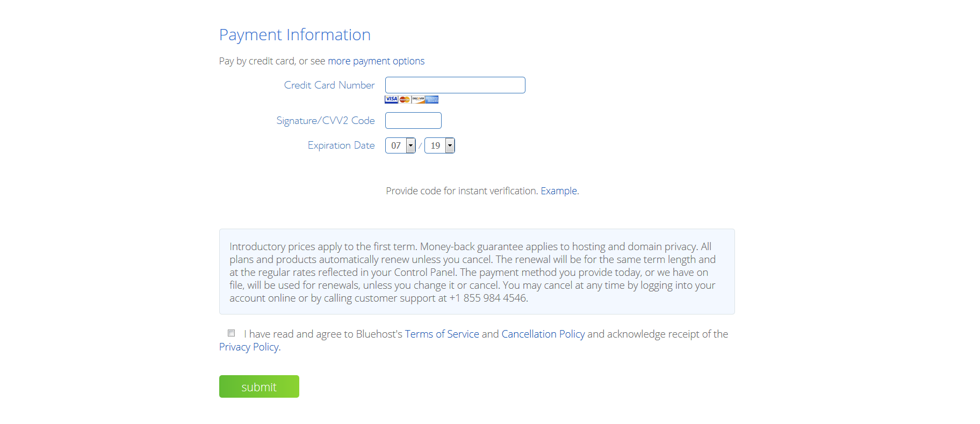
Task: Click the American Express card logo
Action: [x=432, y=99]
